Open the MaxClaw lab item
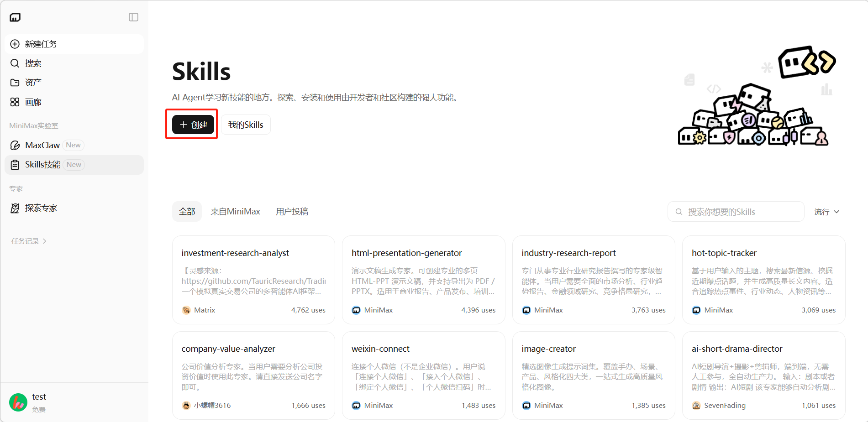The height and width of the screenshot is (422, 868). (42, 145)
